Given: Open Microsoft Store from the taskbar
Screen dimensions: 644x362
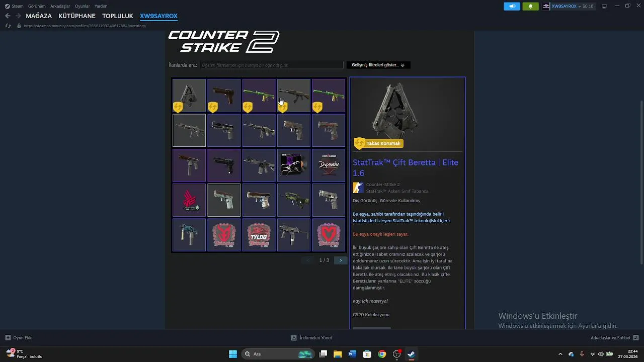Looking at the screenshot, I should (367, 354).
